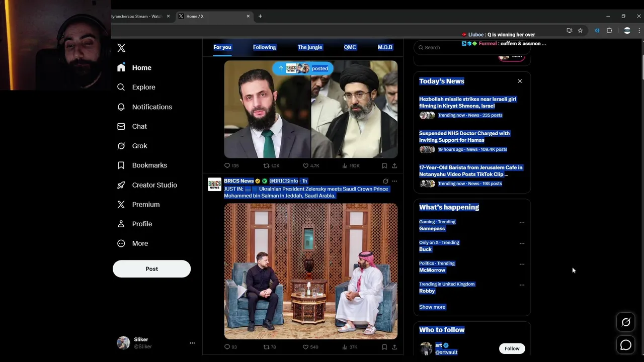Open the 17-Year-Old Barista news story
The height and width of the screenshot is (362, 644).
point(470,171)
